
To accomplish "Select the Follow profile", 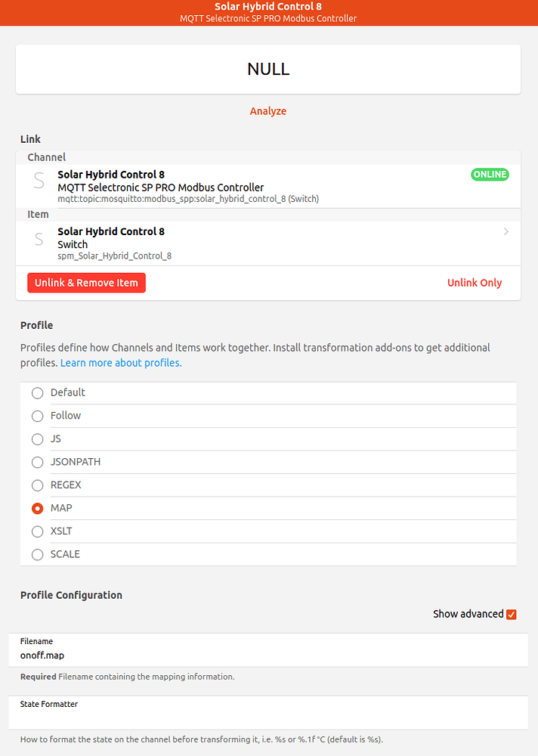I will (x=37, y=416).
